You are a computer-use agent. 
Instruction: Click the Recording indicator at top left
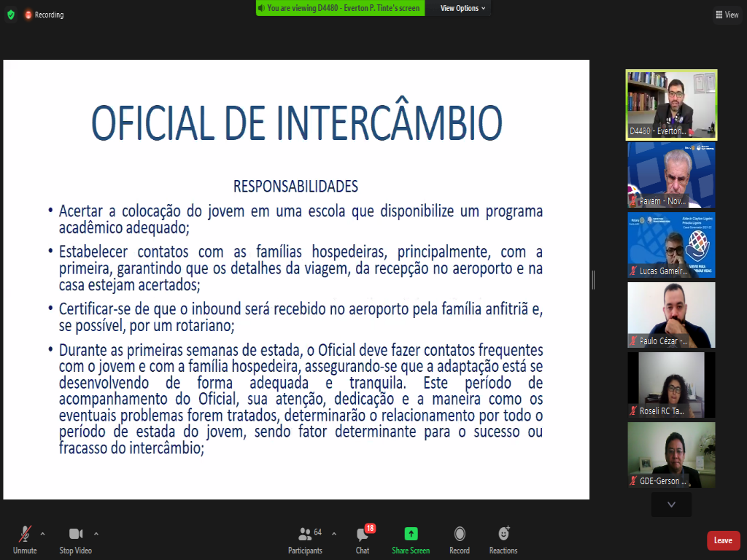pos(44,15)
